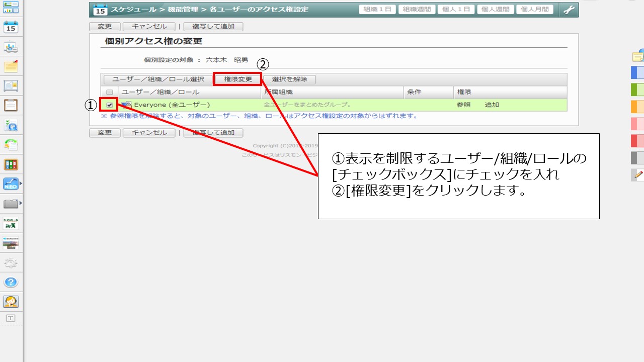Click the 変更 button above the panel heading
This screenshot has height=362, width=644.
[105, 27]
